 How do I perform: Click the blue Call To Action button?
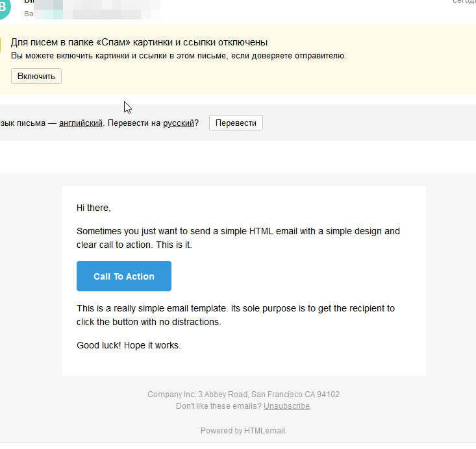click(x=124, y=276)
